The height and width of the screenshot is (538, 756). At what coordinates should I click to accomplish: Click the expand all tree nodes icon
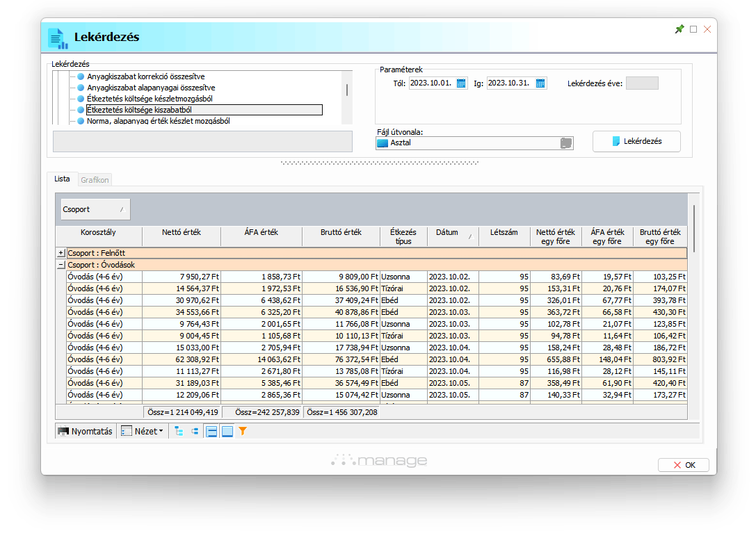point(179,432)
